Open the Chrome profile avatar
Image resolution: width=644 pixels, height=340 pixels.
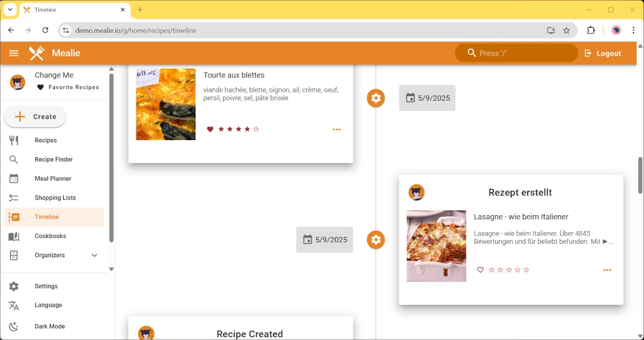pyautogui.click(x=616, y=30)
